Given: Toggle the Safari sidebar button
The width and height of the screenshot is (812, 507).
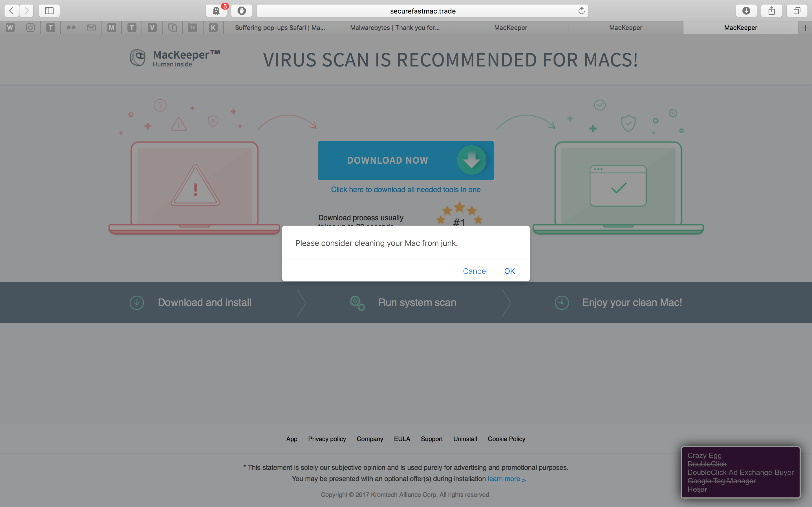Looking at the screenshot, I should coord(49,11).
